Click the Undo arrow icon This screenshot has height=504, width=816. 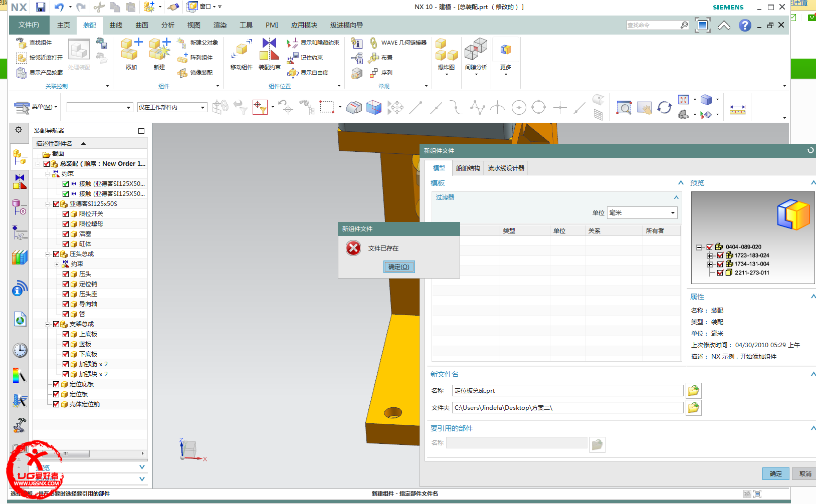click(x=59, y=7)
